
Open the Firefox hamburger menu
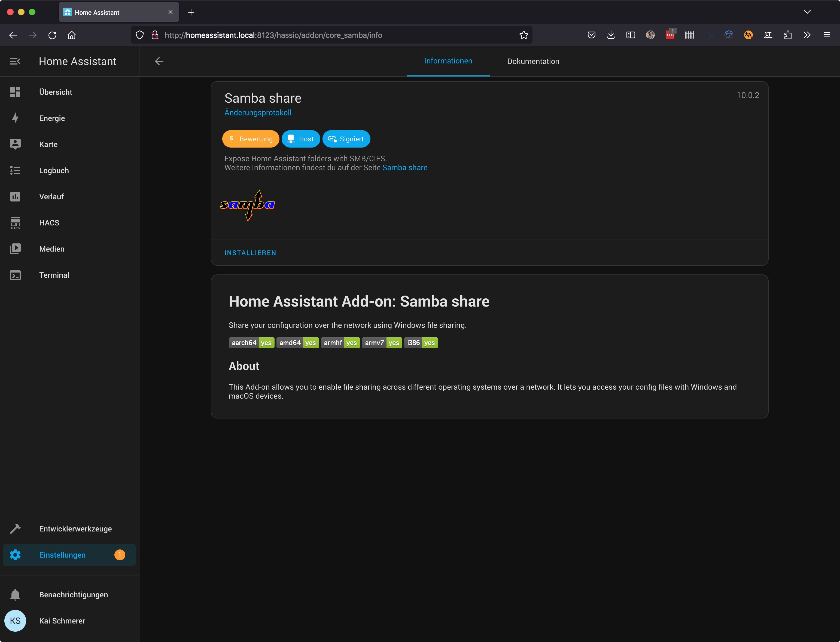pos(827,35)
